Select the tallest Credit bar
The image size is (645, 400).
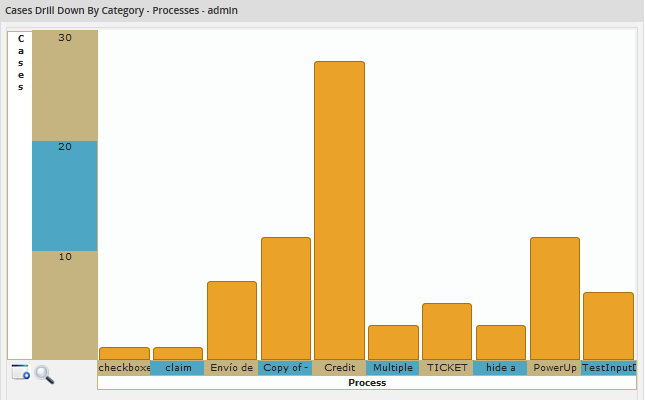click(339, 210)
